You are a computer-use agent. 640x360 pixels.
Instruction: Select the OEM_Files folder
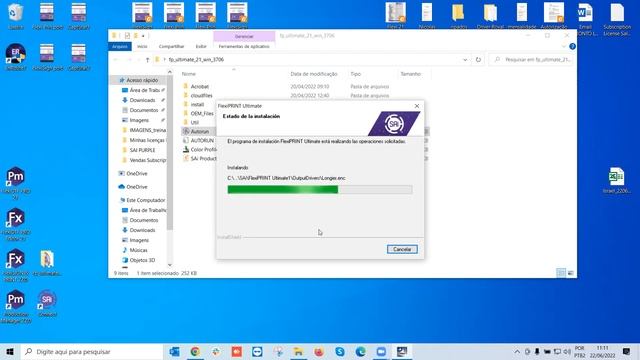[202, 113]
